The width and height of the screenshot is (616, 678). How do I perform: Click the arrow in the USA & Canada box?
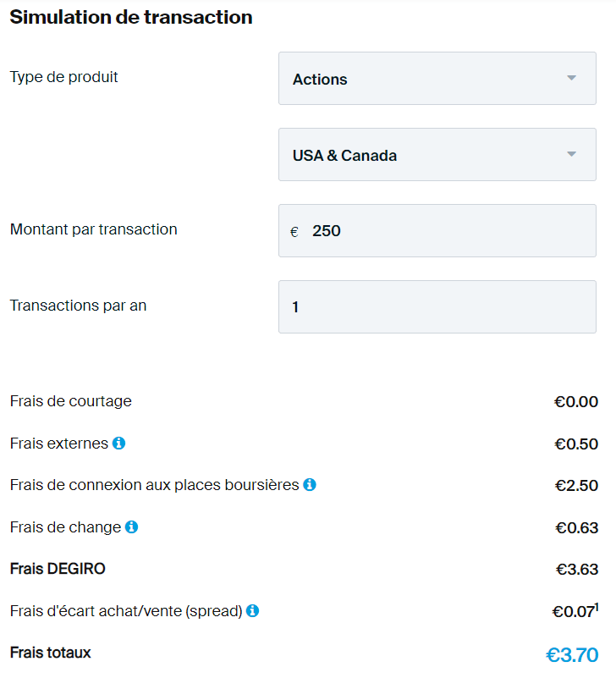click(571, 155)
